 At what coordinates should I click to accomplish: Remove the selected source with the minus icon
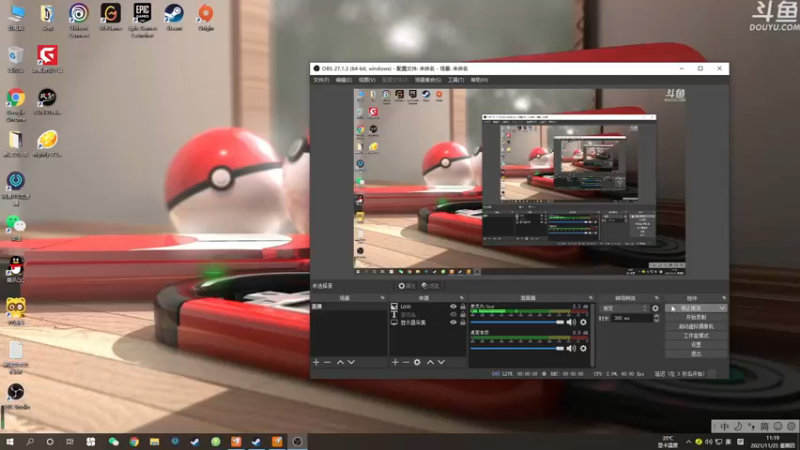point(406,362)
